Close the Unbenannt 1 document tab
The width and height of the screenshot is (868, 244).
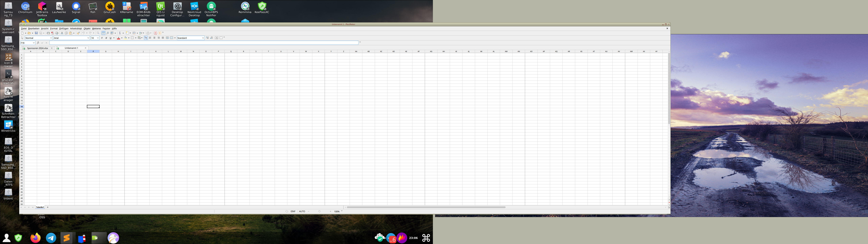pos(86,48)
